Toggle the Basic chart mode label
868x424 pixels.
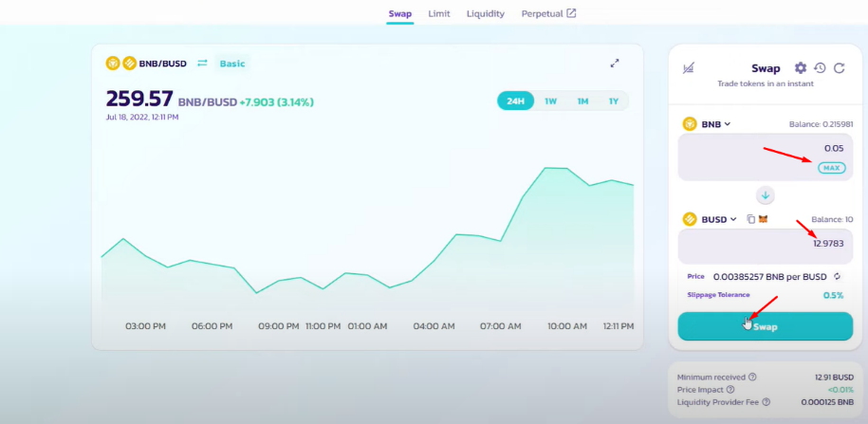pyautogui.click(x=232, y=64)
